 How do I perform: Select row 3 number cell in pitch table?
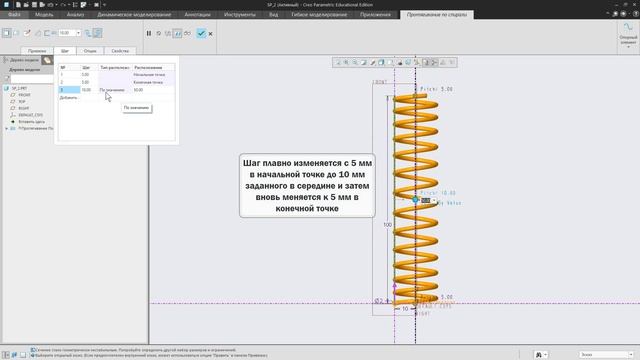(x=69, y=90)
